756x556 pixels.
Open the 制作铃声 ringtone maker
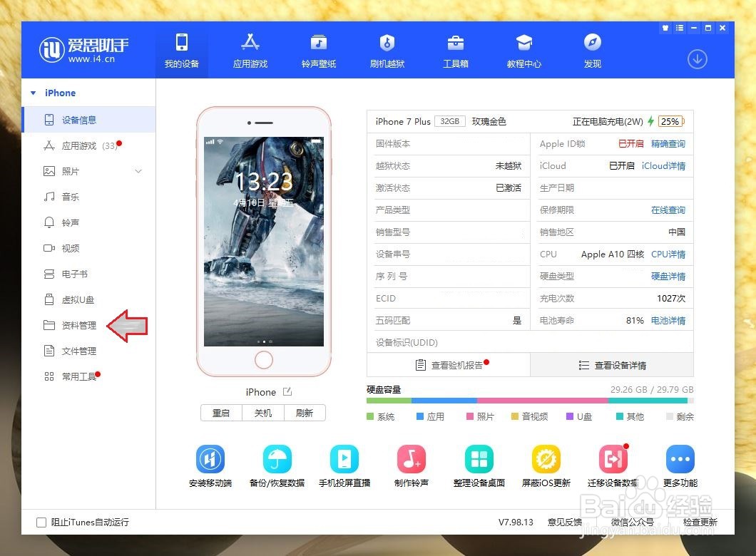tap(412, 464)
